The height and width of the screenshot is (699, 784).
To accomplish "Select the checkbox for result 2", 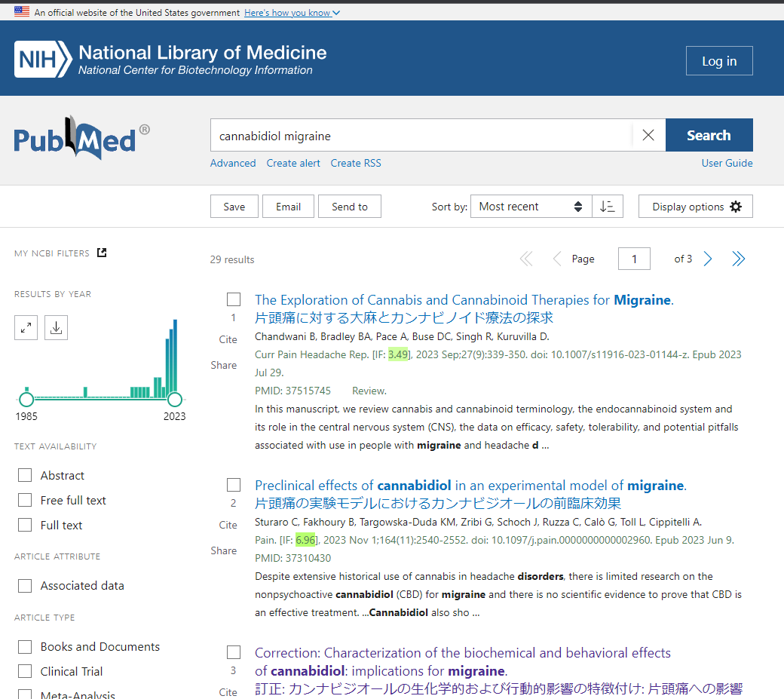I will [234, 485].
